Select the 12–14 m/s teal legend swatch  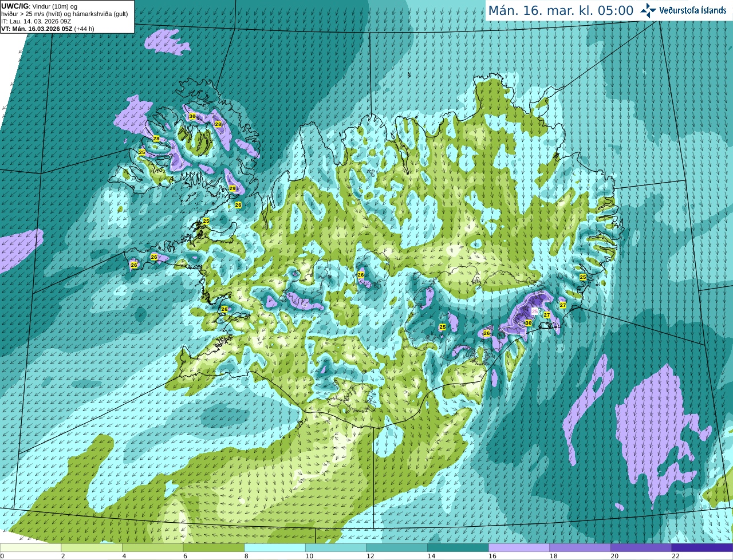(397, 548)
